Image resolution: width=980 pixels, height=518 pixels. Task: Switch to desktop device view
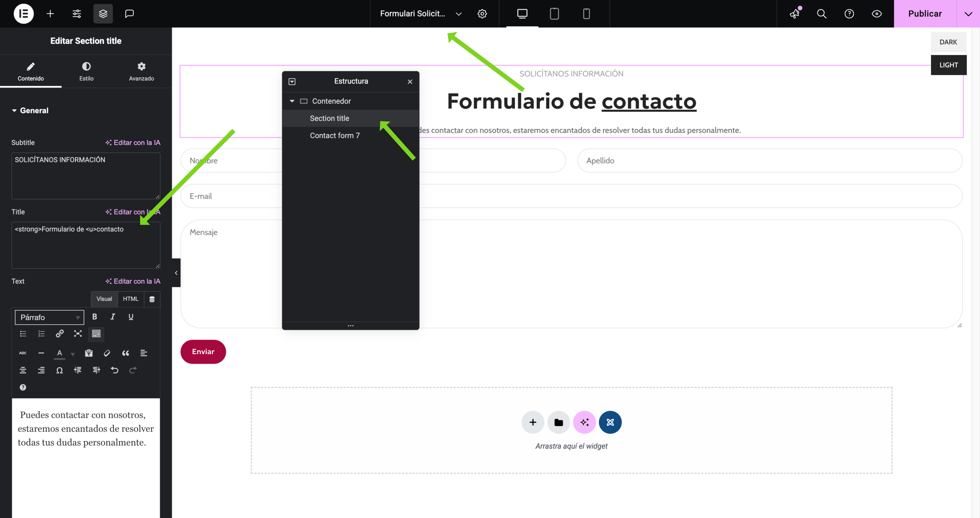tap(522, 14)
